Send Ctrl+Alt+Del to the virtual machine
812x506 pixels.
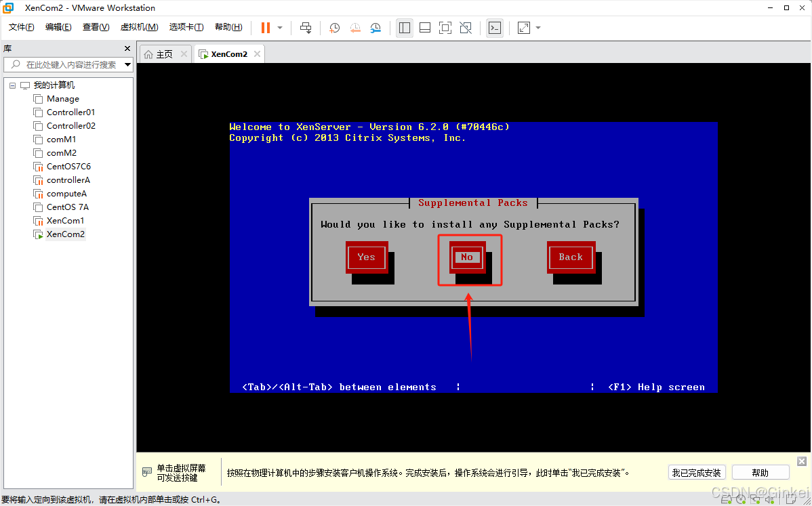click(306, 28)
